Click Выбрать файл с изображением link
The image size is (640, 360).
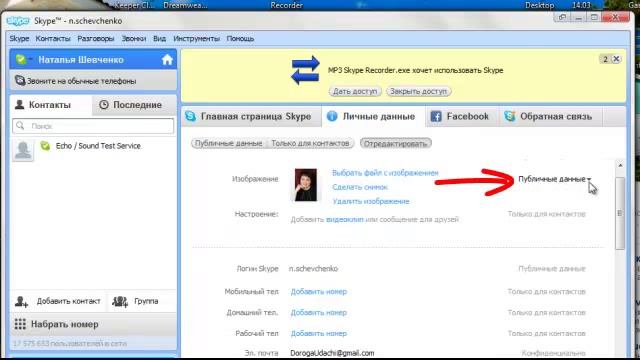click(385, 173)
